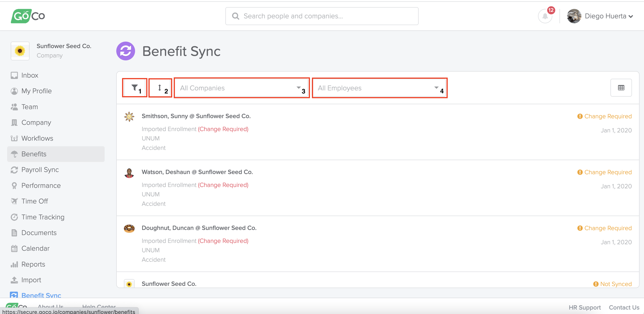The image size is (644, 314).
Task: Open the notifications bell with 12 alerts
Action: coord(545,16)
